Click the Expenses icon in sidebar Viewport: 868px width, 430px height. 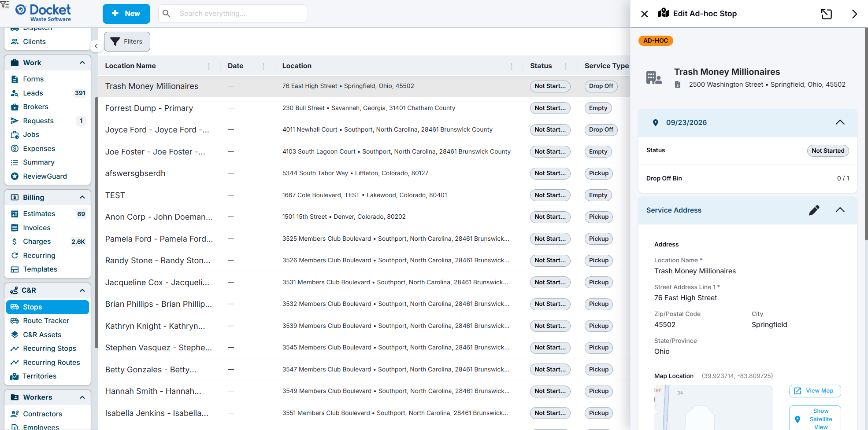(15, 149)
